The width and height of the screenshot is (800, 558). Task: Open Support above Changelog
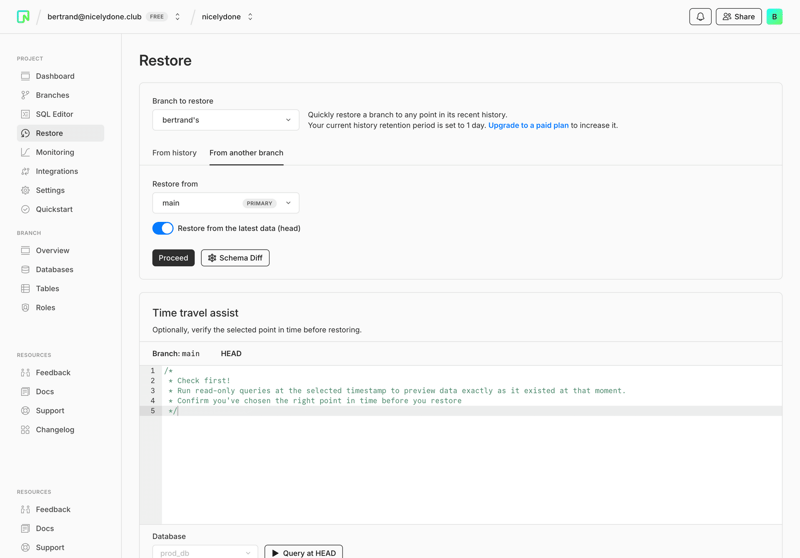tap(60, 411)
